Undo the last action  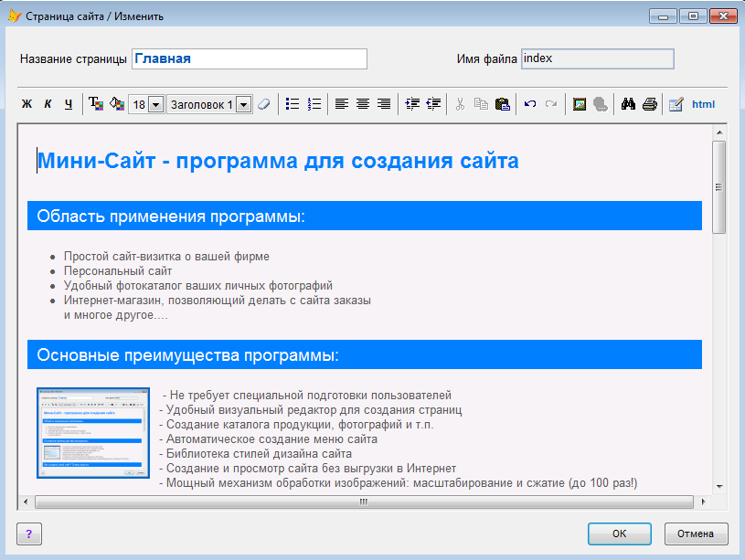pos(530,104)
